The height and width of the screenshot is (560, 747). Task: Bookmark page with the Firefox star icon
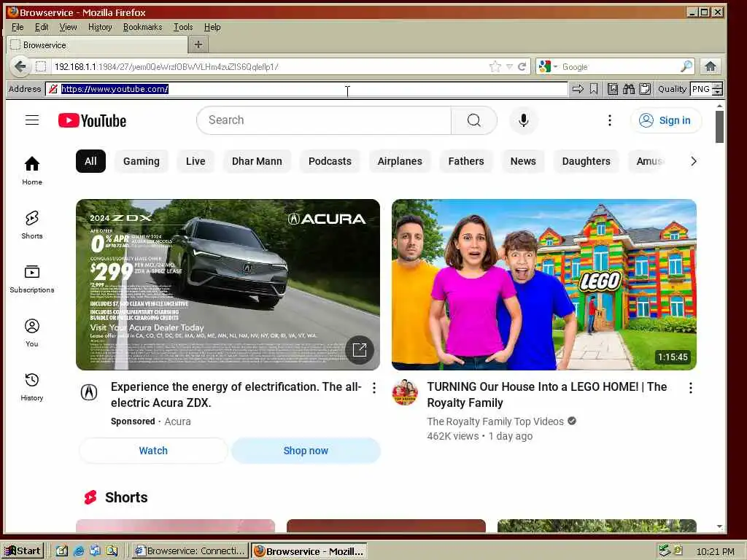pos(495,66)
